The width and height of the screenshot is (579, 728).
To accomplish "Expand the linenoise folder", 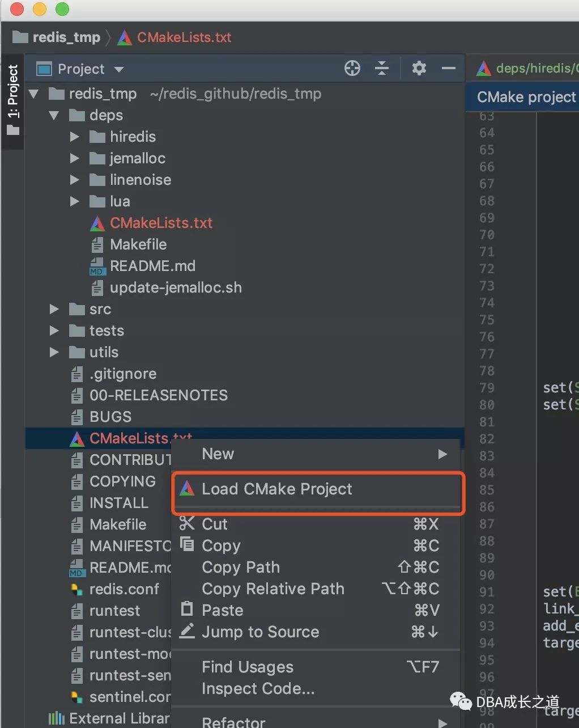I will coord(74,180).
